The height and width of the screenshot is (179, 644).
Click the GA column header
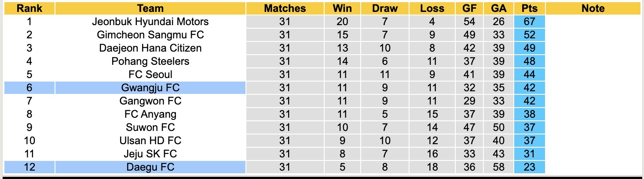(498, 8)
